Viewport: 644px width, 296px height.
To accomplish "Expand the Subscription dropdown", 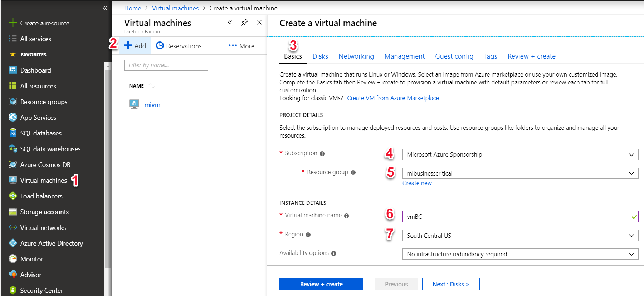I will [x=520, y=154].
